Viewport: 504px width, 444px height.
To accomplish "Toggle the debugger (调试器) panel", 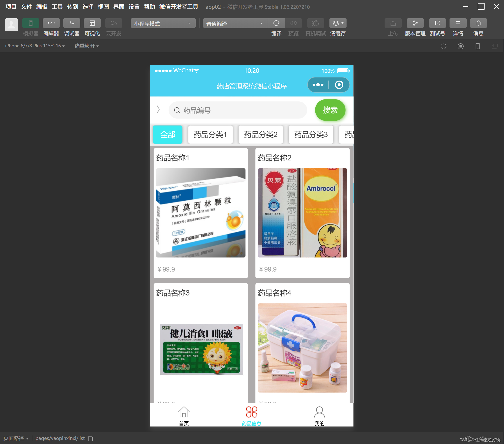I will 72,23.
